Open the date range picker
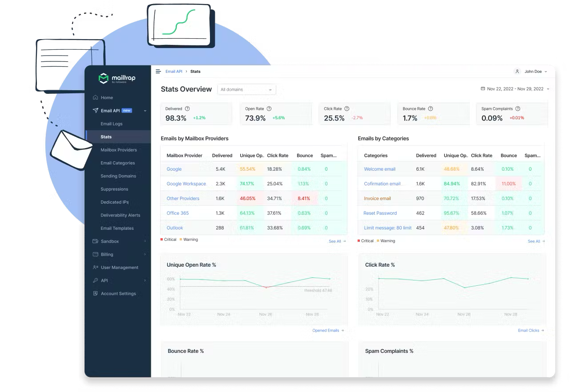Screen dimensions: 573x392 click(x=515, y=89)
